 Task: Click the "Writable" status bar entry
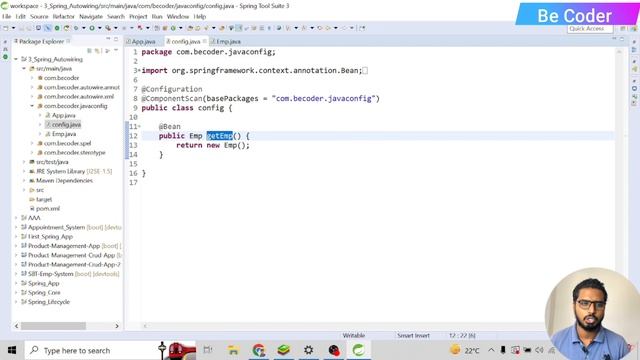click(353, 336)
